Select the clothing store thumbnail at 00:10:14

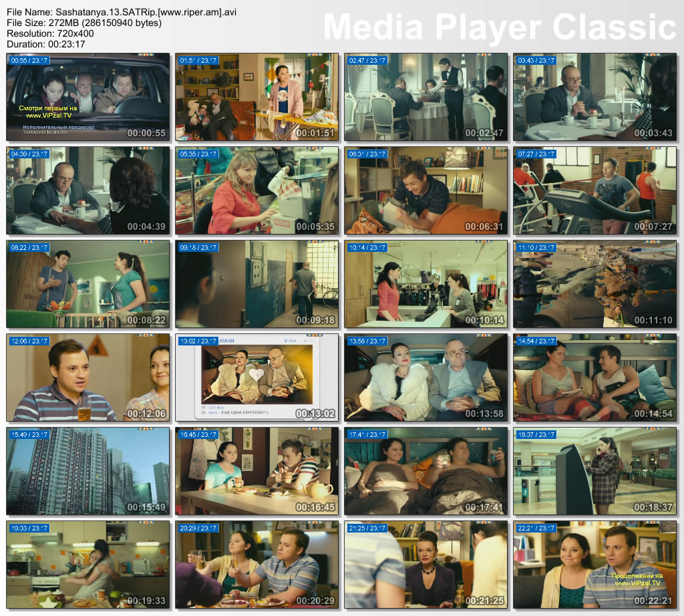(x=425, y=284)
